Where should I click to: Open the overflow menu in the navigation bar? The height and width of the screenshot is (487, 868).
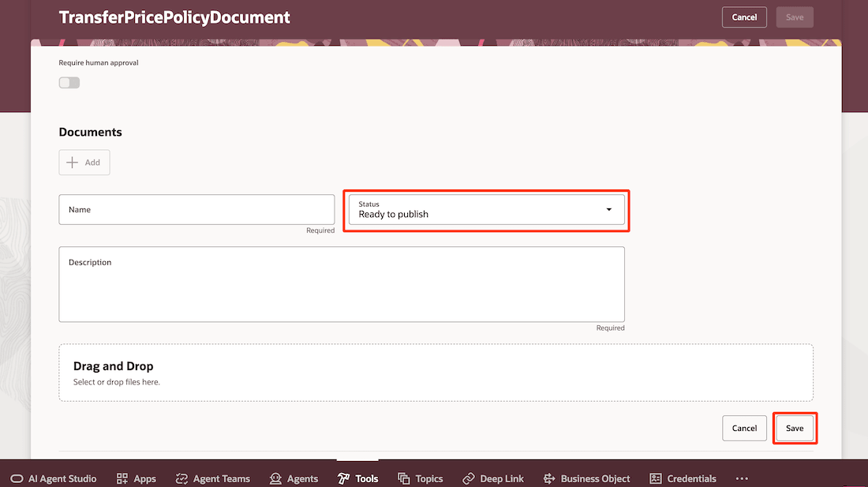741,478
